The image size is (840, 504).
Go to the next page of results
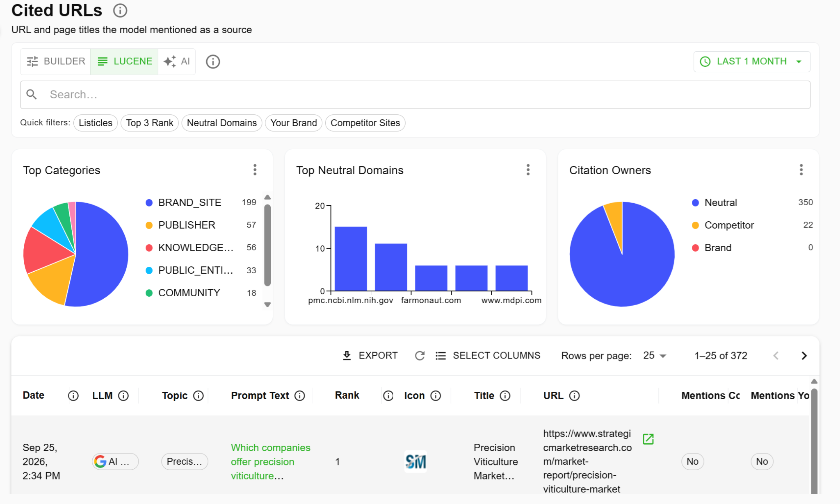[x=804, y=356]
